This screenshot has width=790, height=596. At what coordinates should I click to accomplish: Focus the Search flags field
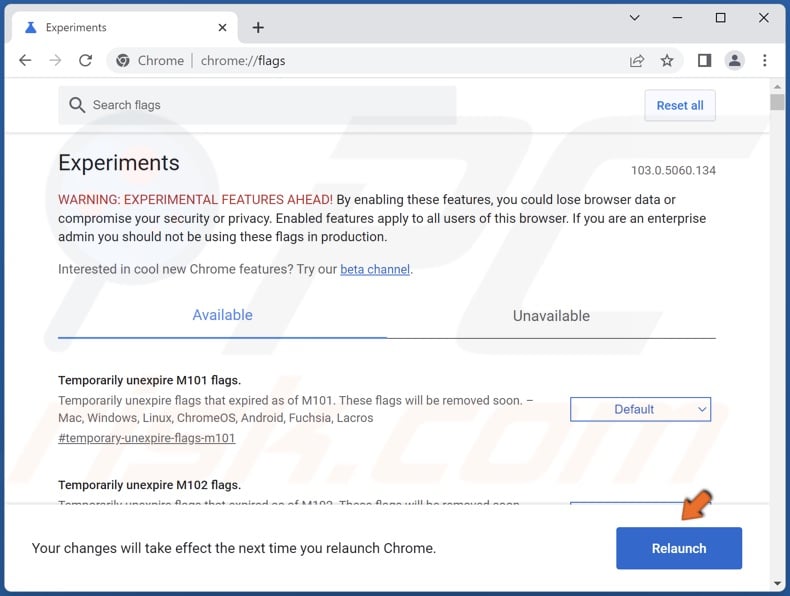click(x=257, y=105)
